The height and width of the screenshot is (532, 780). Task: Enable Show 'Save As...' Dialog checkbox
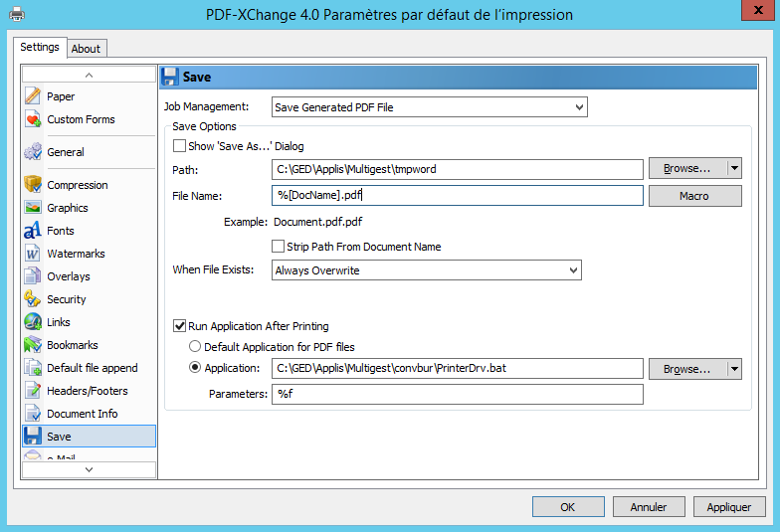[180, 146]
